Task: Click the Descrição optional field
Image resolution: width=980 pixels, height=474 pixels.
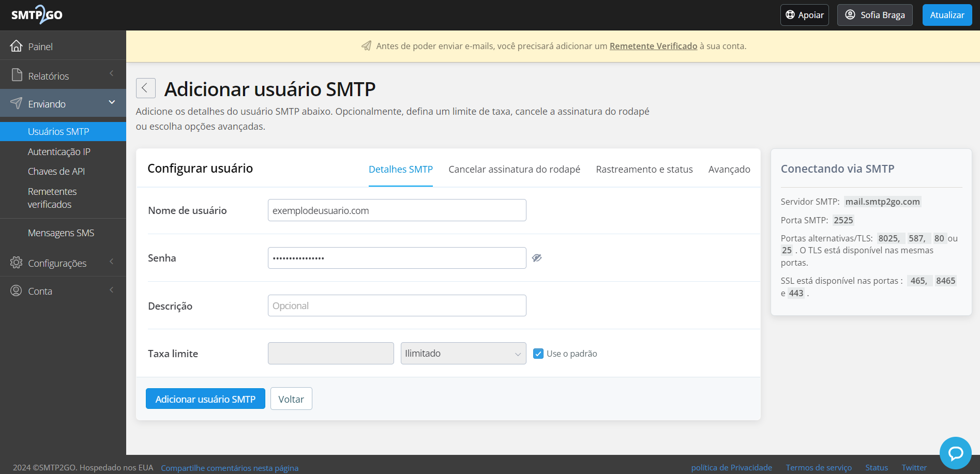Action: click(397, 305)
